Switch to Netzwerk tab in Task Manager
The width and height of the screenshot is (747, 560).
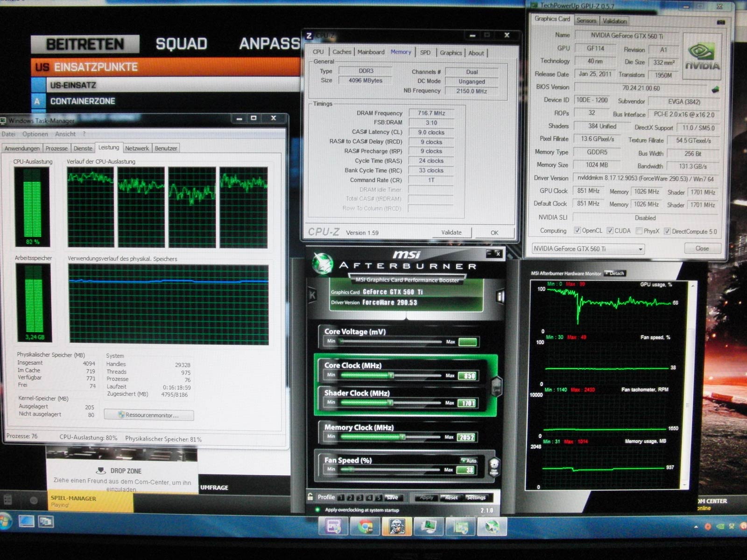click(x=137, y=148)
